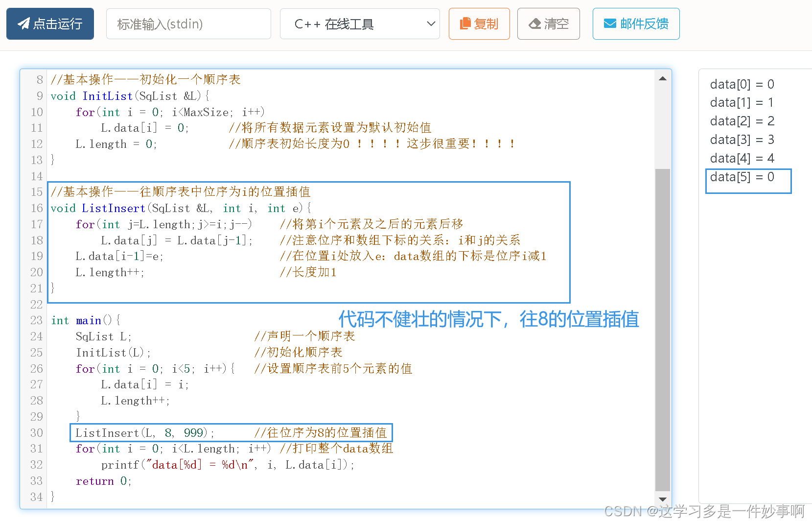Click the void ListInsert function declaration line
Image resolution: width=812 pixels, height=523 pixels.
181,208
